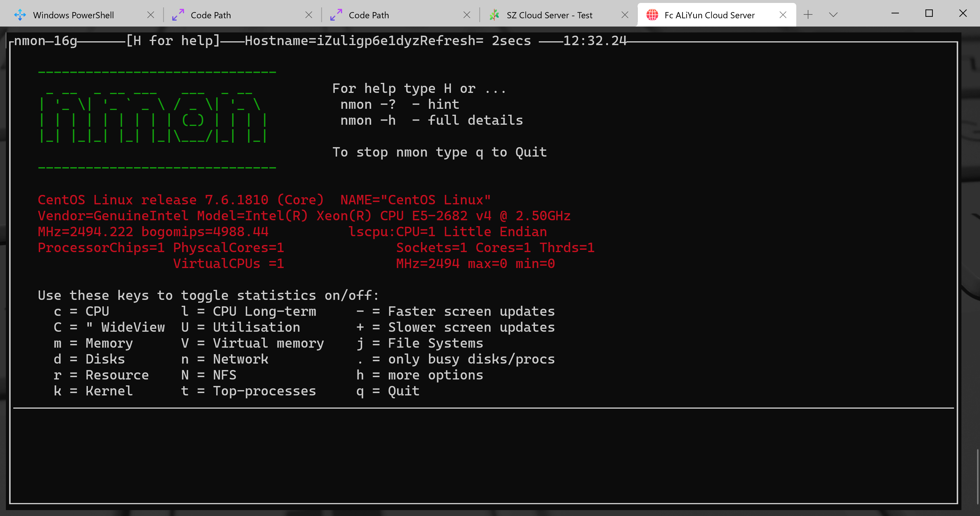Click the Windows PowerShell tab icon
The width and height of the screenshot is (980, 516).
click(x=20, y=15)
